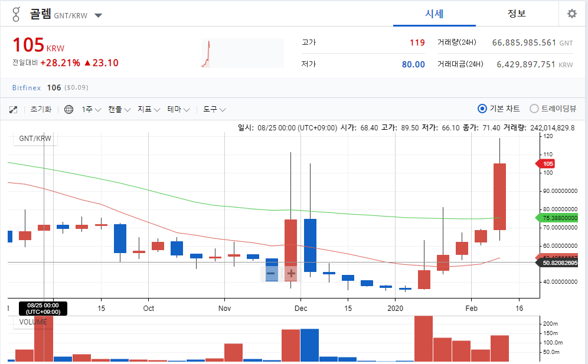Click the 초기화 reset chart button
This screenshot has width=588, height=364.
(41, 109)
